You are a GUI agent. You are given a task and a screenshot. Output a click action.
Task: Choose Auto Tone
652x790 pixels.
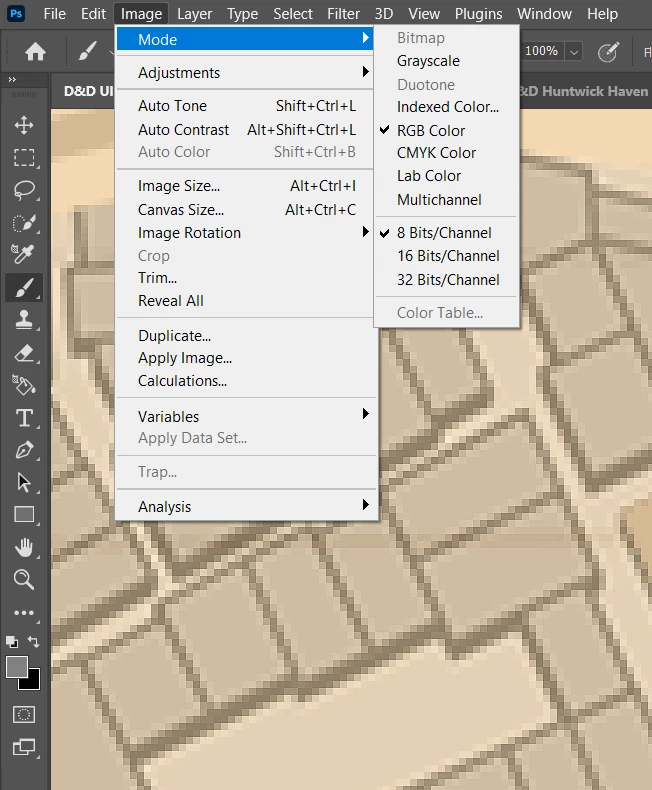pyautogui.click(x=245, y=106)
